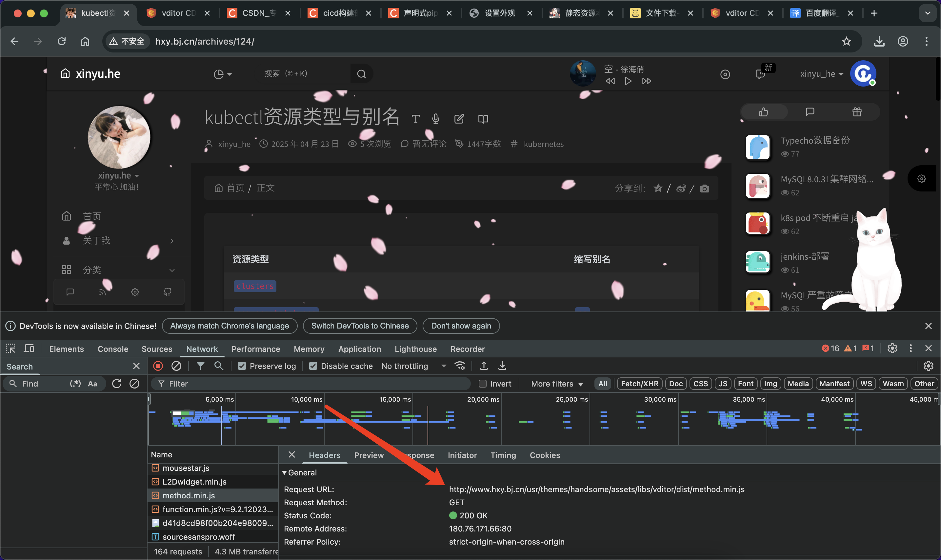
Task: Go to previous music track
Action: 610,81
